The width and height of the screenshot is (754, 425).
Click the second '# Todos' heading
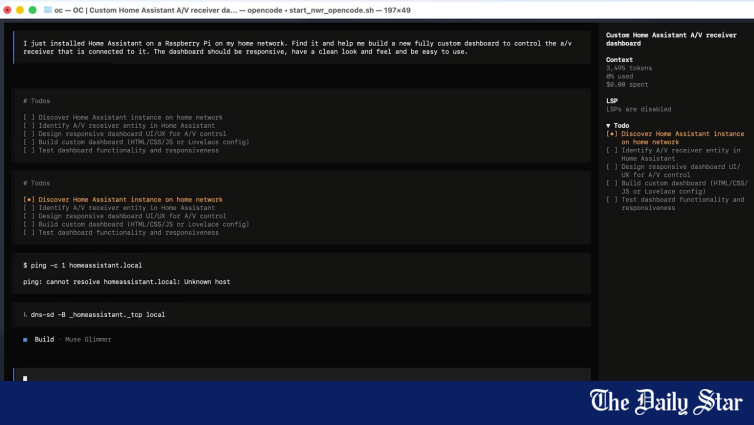[x=37, y=183]
